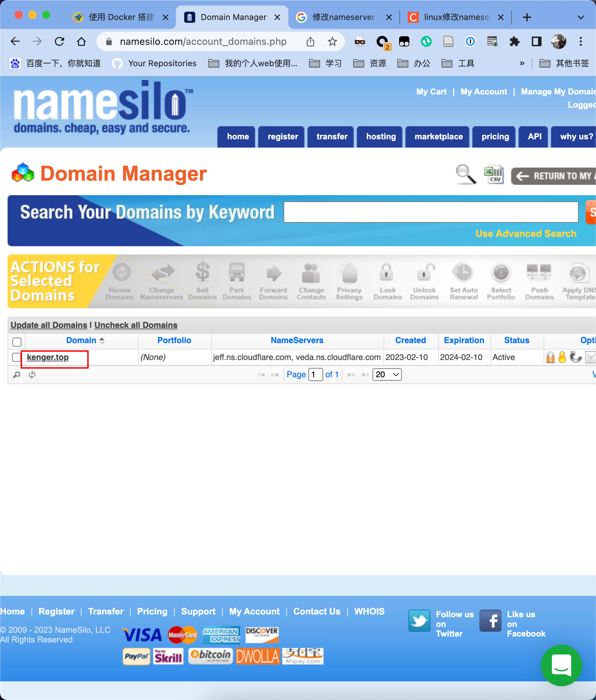Open My Account link in header
Image resolution: width=596 pixels, height=700 pixels.
point(484,92)
